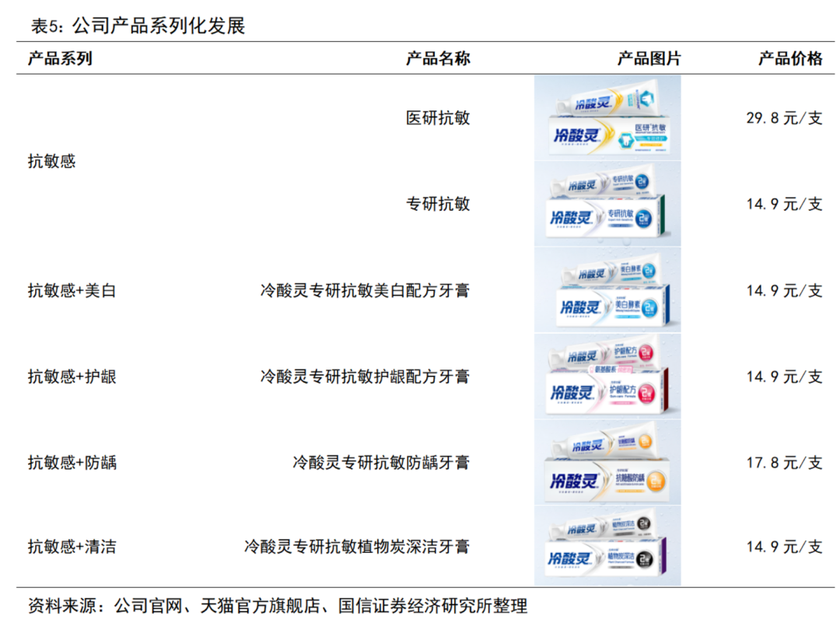Screen dimensions: 840x630
Task: Click the 14.9 元/支 price in 抗敏感+美白 row
Action: 784,290
